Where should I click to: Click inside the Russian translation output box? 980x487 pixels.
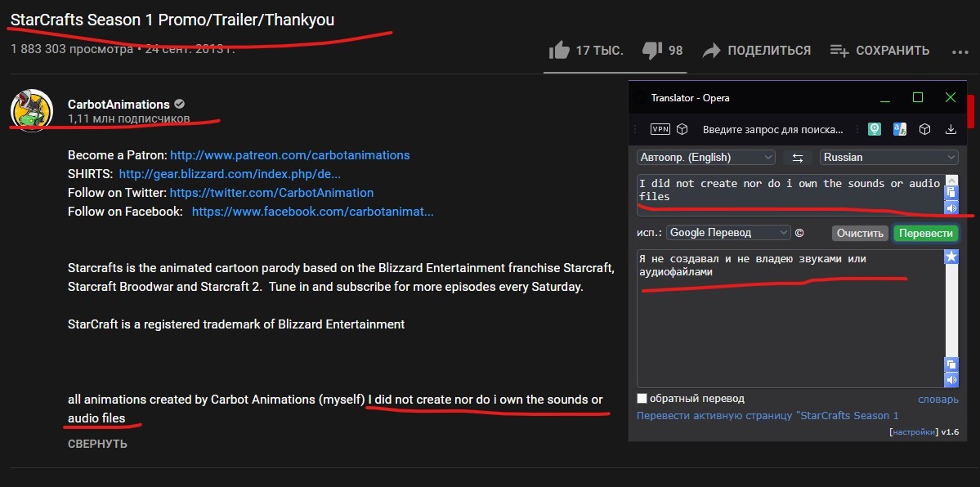click(790, 318)
